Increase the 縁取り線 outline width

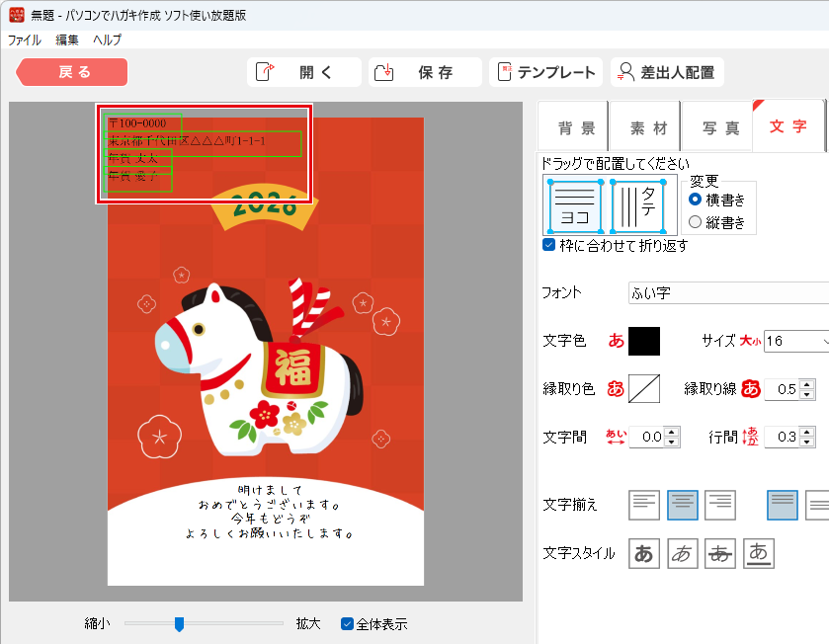(808, 384)
